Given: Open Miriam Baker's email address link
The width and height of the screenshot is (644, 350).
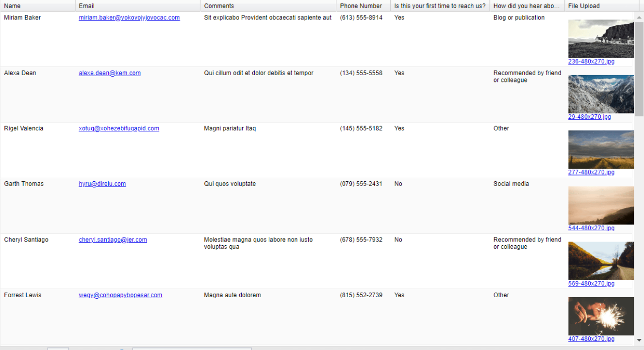Looking at the screenshot, I should coord(129,18).
